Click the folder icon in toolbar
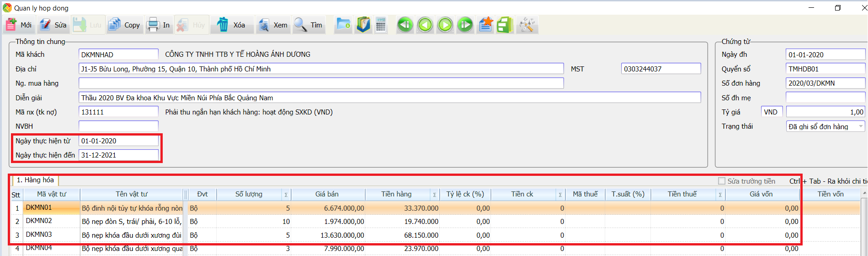Viewport: 868px width, 256px height. [343, 25]
